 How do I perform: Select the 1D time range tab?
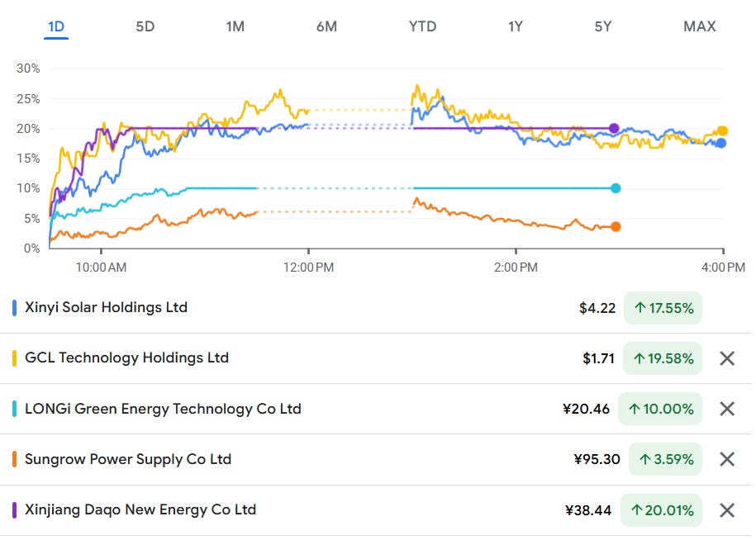pos(56,26)
